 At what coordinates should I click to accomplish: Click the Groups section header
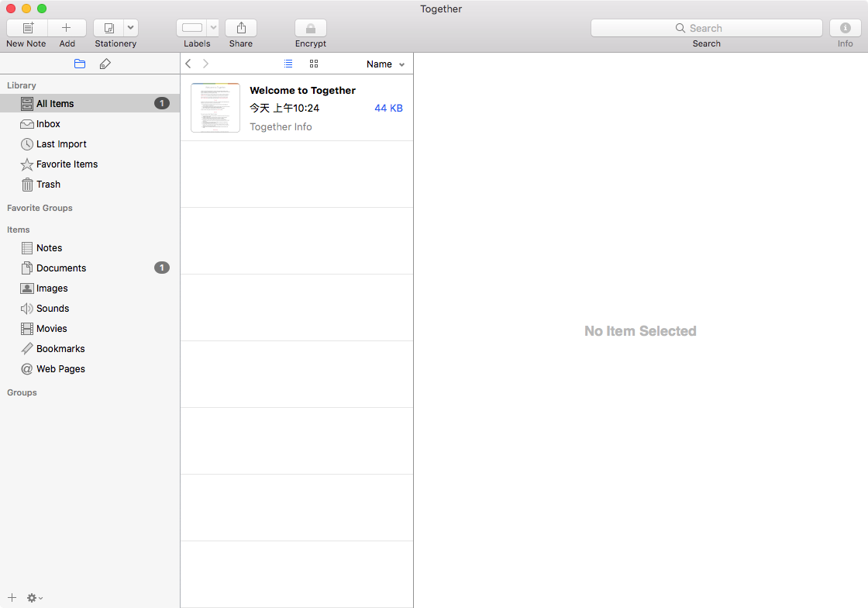pos(22,392)
